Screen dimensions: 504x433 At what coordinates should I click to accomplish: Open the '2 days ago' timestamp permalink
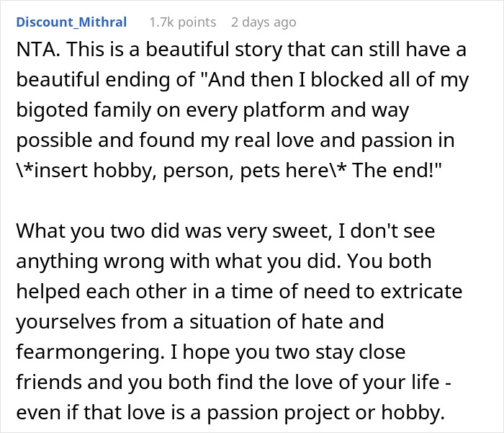tap(264, 22)
